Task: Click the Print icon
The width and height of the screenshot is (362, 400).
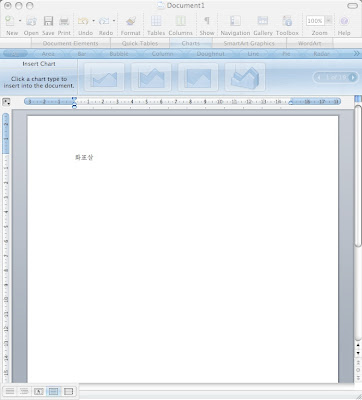Action: (x=64, y=21)
